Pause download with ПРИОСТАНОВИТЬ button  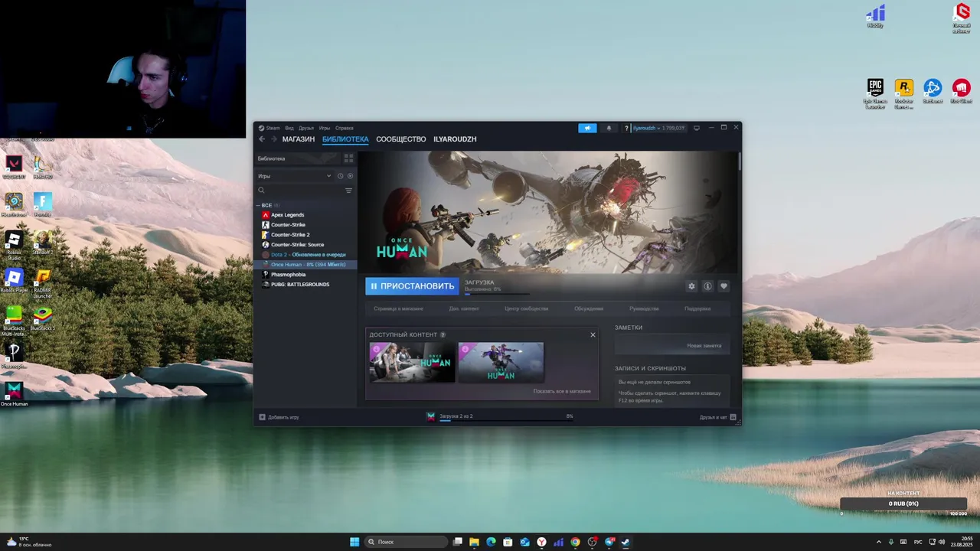pos(412,286)
